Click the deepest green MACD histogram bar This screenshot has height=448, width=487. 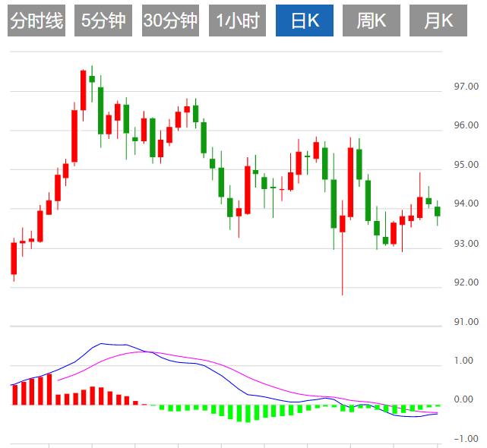(x=248, y=414)
